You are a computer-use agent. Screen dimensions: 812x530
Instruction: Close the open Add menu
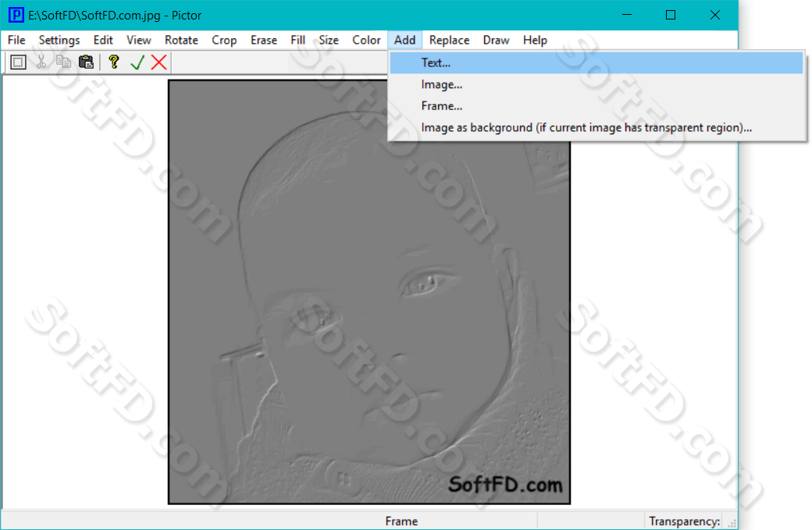(404, 40)
